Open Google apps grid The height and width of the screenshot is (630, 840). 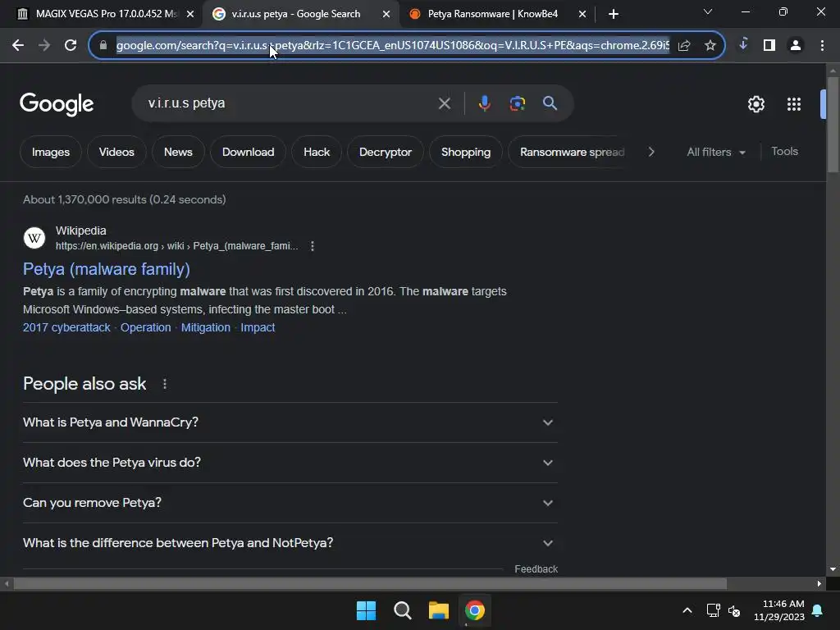[794, 104]
